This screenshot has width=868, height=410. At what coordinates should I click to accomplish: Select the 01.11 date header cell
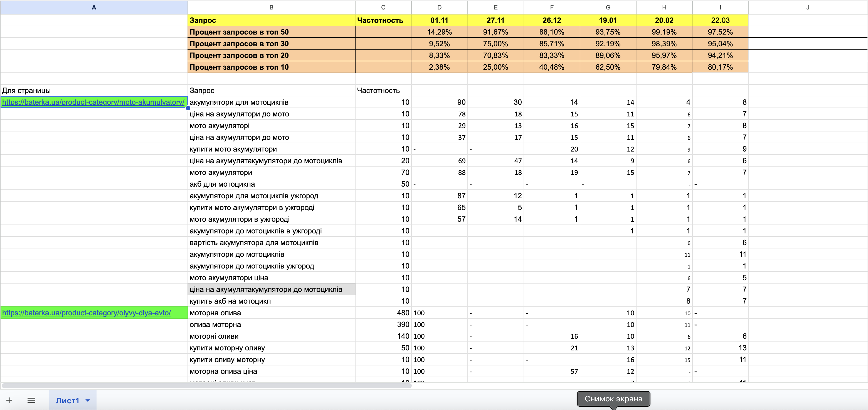(x=439, y=20)
